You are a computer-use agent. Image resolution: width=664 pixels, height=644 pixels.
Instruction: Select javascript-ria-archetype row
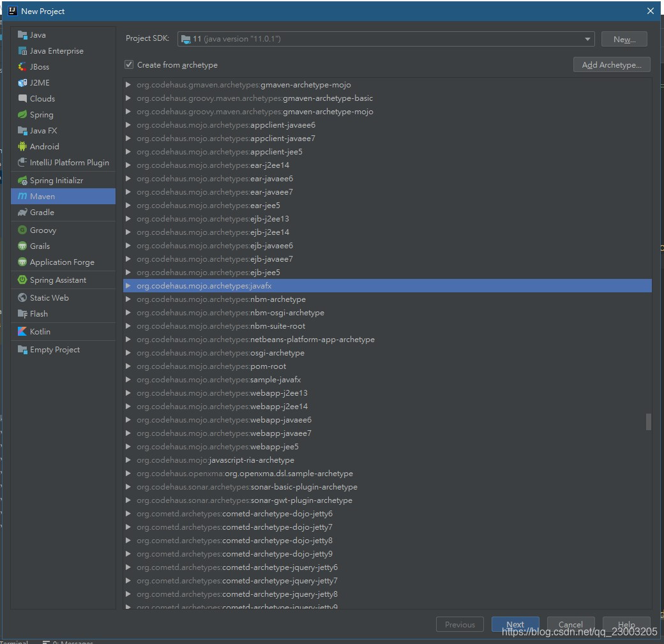(387, 460)
